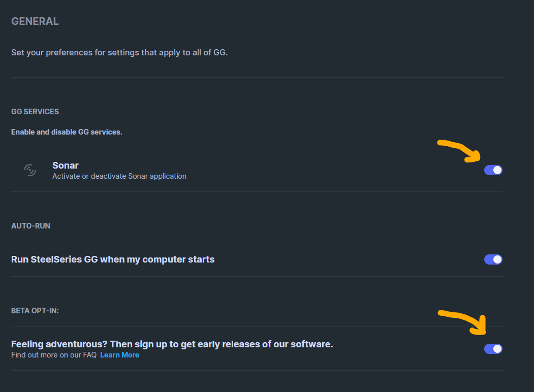Select the BETA OPT-IN section header
Screen dimensions: 534x392
[35, 310]
